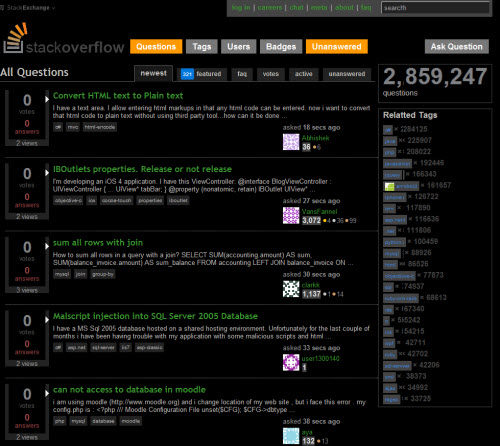The height and width of the screenshot is (446, 500).
Task: Click the mvc tag under first question
Action: click(x=73, y=127)
